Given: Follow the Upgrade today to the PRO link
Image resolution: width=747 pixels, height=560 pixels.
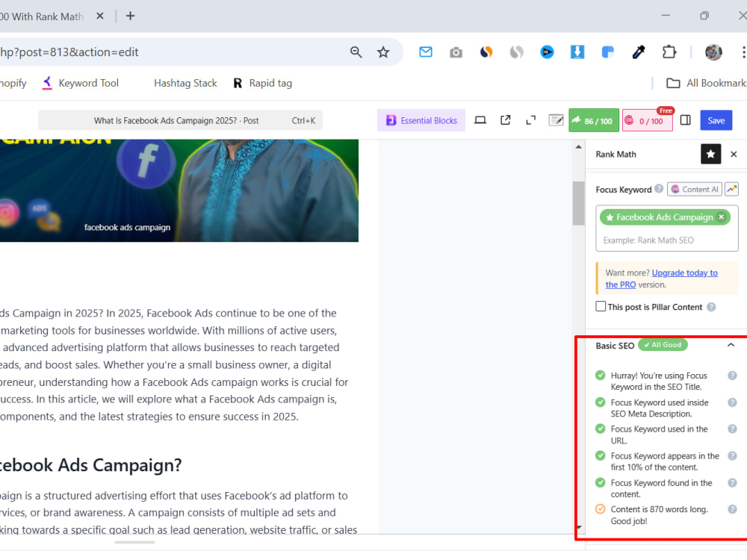Looking at the screenshot, I should tap(661, 279).
